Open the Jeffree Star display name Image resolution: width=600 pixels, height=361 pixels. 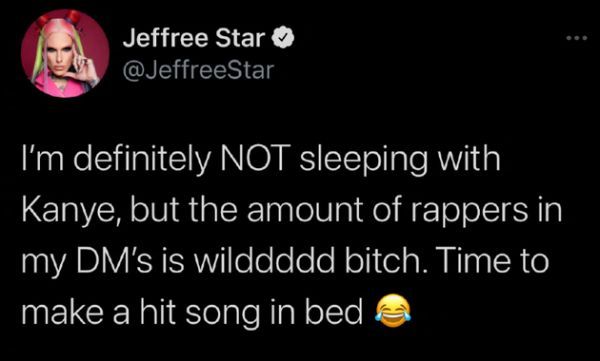194,38
